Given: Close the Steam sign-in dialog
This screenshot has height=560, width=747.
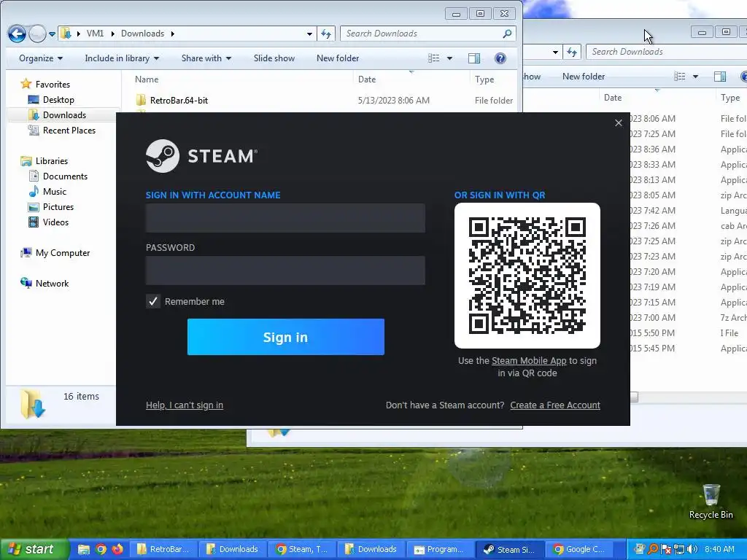Looking at the screenshot, I should [x=619, y=122].
